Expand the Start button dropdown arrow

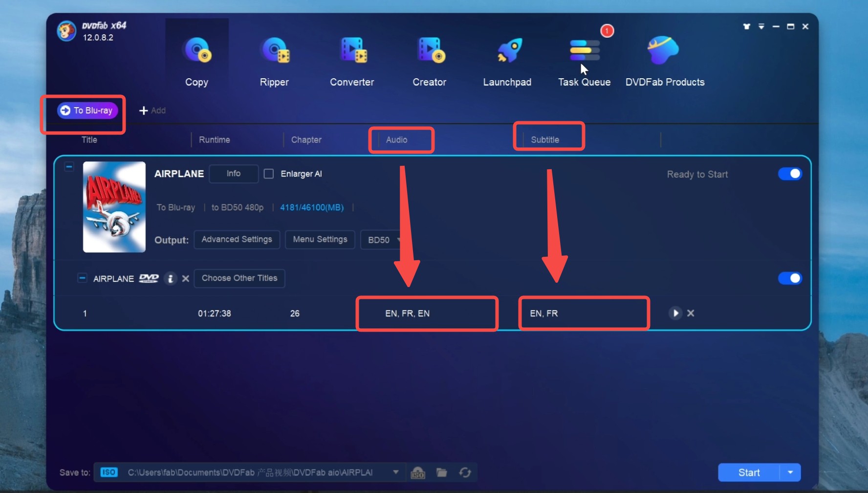[x=790, y=472]
